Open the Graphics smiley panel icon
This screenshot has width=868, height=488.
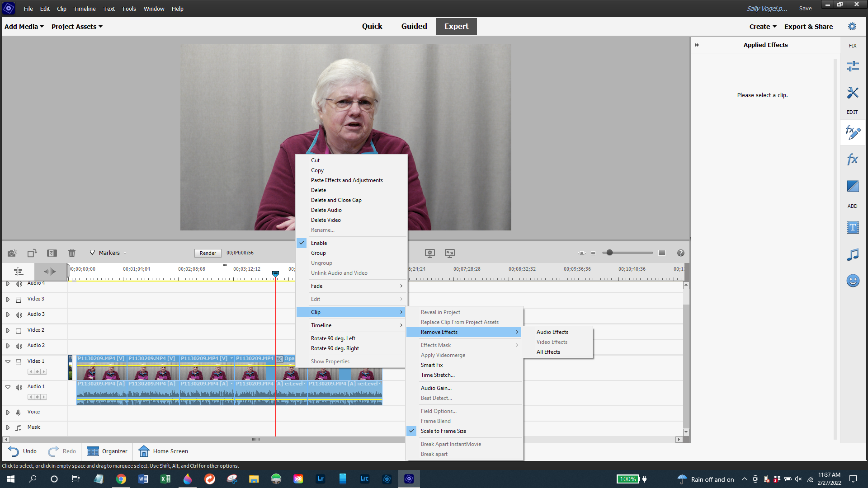point(852,281)
